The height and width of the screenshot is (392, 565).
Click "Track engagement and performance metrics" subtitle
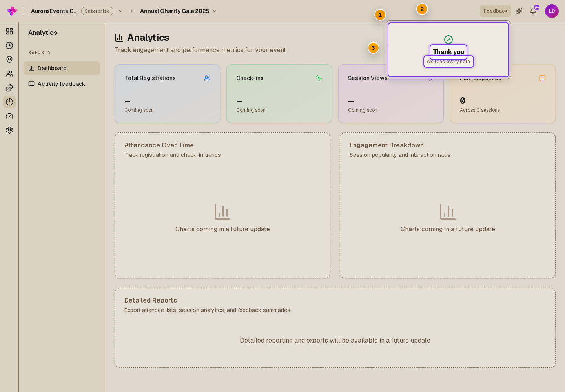point(200,50)
